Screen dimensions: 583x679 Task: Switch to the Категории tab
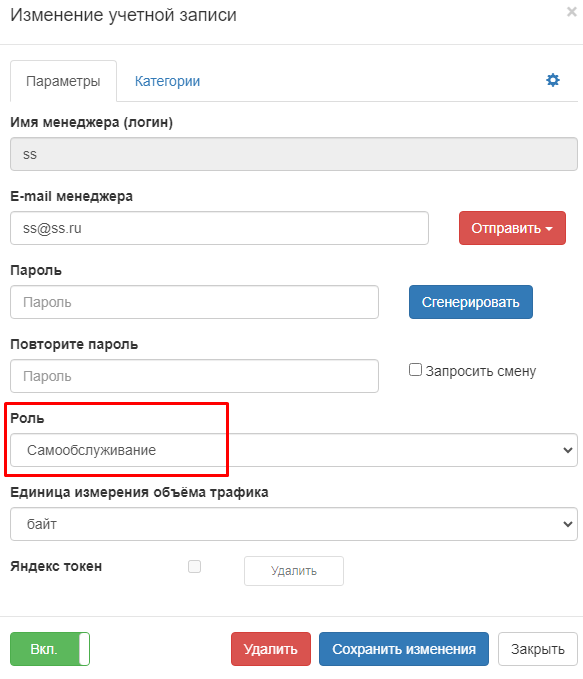click(x=167, y=81)
